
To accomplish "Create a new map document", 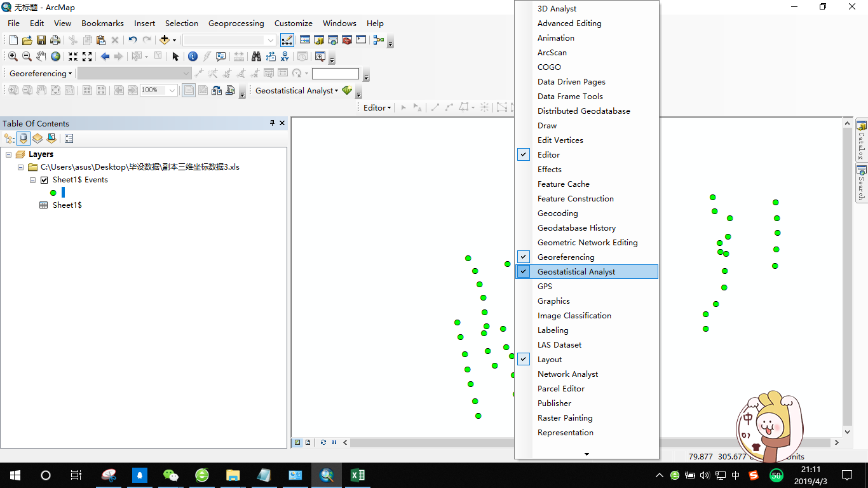I will pyautogui.click(x=13, y=40).
